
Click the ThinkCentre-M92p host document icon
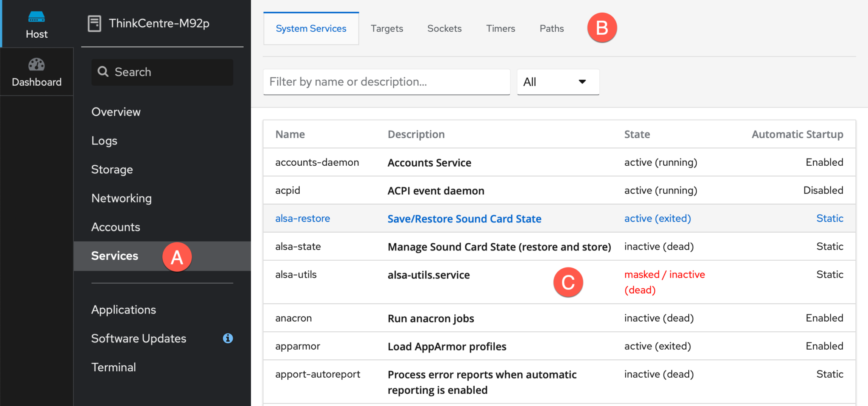coord(94,23)
